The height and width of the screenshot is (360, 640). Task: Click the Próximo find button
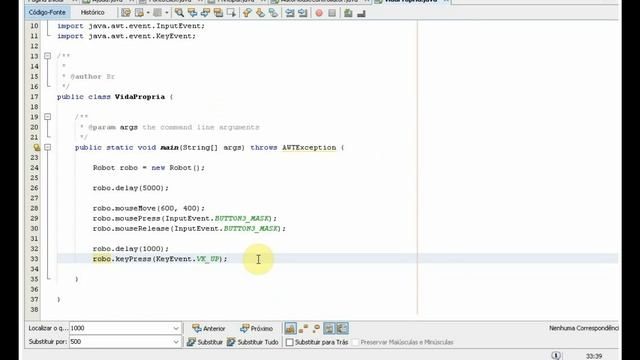click(x=256, y=328)
